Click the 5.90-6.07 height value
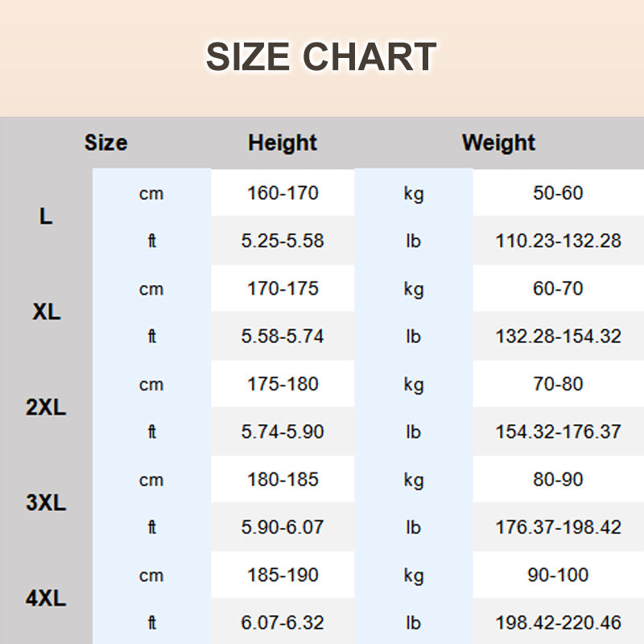Screen dimensions: 644x644 (x=283, y=527)
